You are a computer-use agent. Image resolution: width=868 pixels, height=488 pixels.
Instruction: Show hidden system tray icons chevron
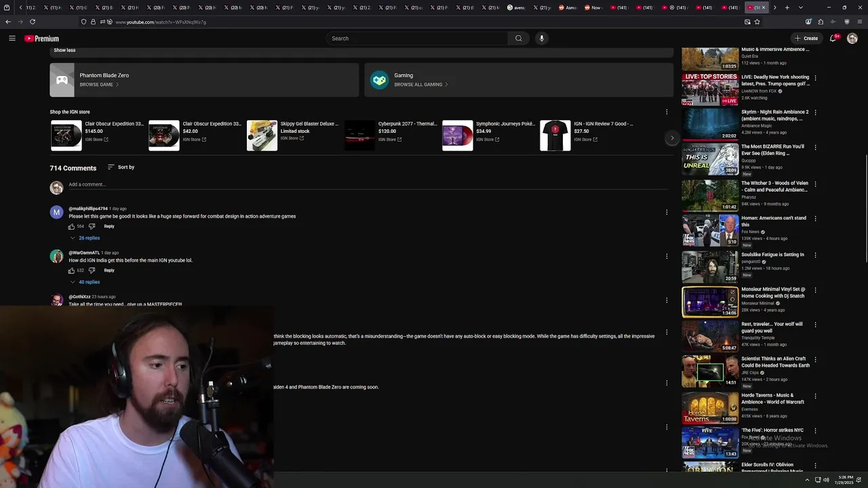pyautogui.click(x=808, y=480)
